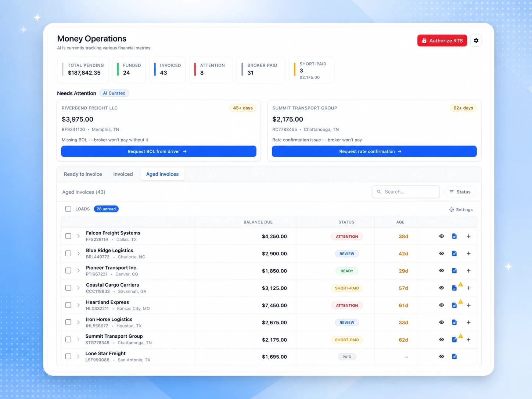Open the Total Pending metric card
This screenshot has width=532, height=399.
pyautogui.click(x=83, y=70)
